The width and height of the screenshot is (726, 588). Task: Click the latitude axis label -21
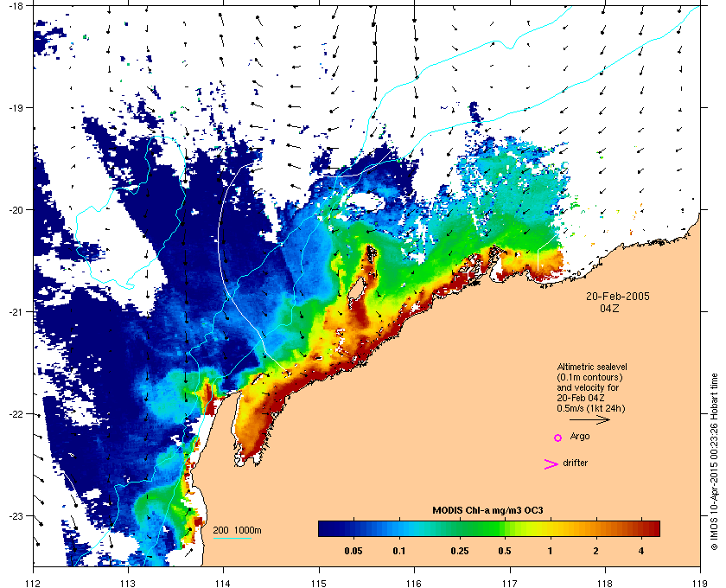(16, 311)
